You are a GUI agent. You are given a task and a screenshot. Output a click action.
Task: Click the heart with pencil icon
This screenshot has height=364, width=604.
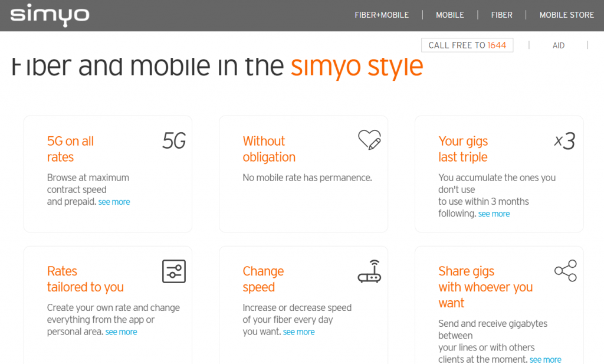369,139
